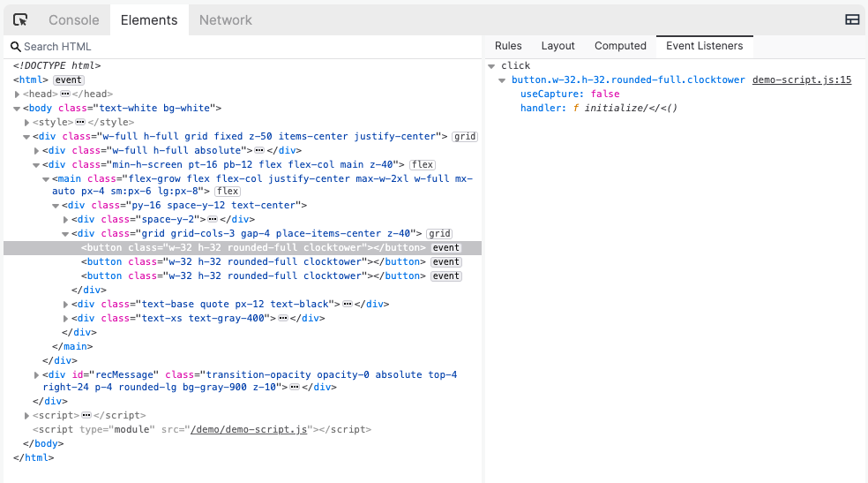
Task: Select the 'useCapture: false' property line
Action: point(570,94)
